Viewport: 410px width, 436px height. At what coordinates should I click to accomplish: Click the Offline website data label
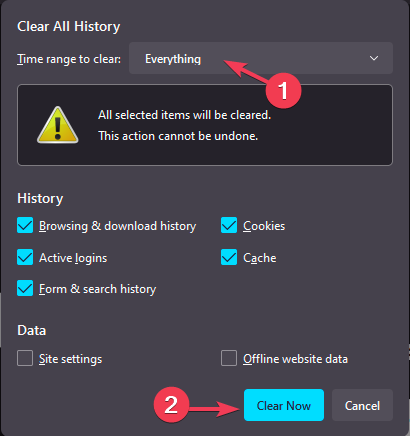point(295,359)
